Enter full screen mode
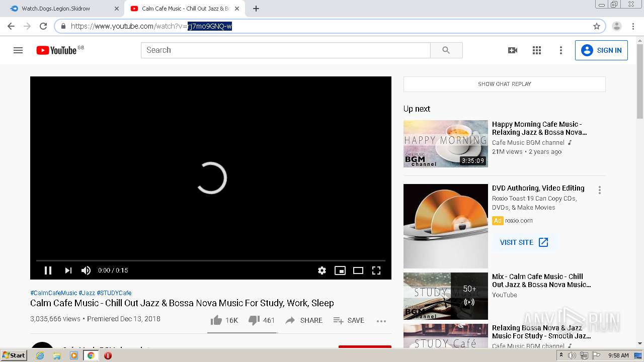 tap(376, 270)
